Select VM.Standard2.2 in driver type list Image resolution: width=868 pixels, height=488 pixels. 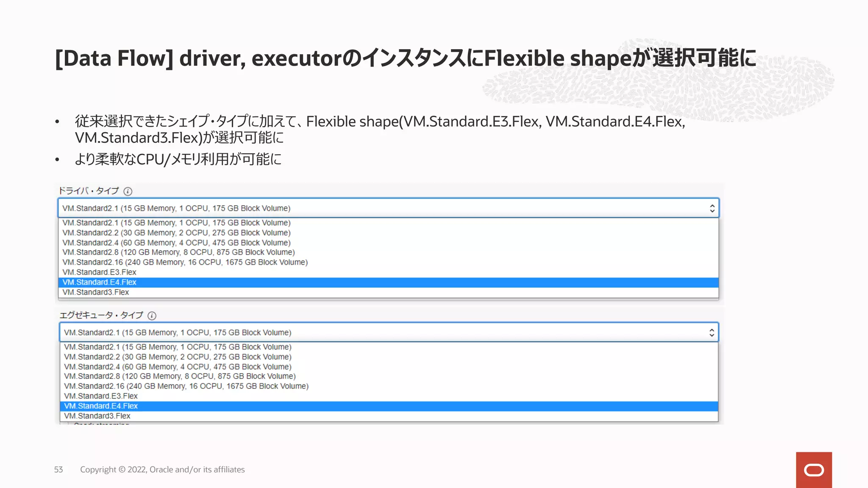(x=389, y=233)
